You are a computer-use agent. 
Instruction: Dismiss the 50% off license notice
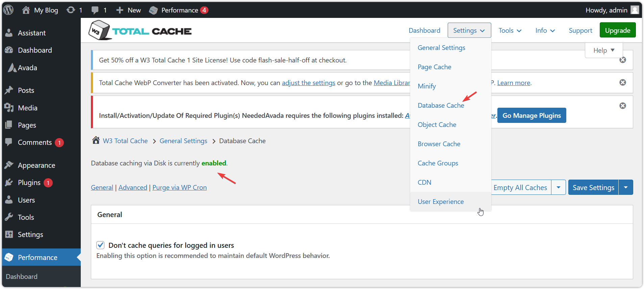pos(623,60)
